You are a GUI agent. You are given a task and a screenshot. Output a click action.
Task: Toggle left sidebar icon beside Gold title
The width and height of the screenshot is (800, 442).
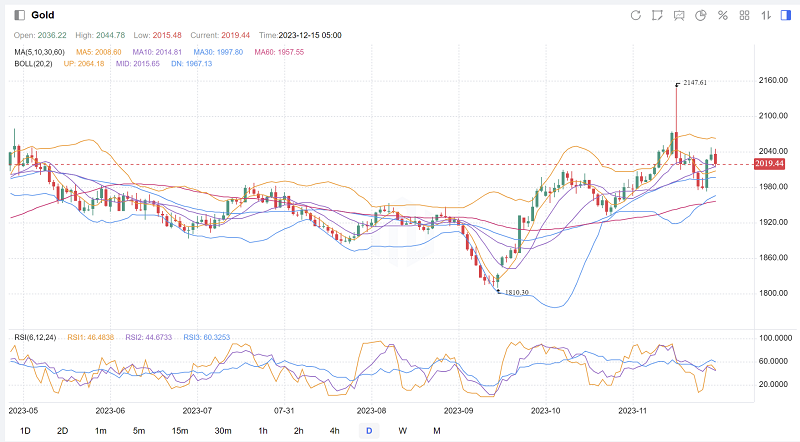tap(17, 15)
